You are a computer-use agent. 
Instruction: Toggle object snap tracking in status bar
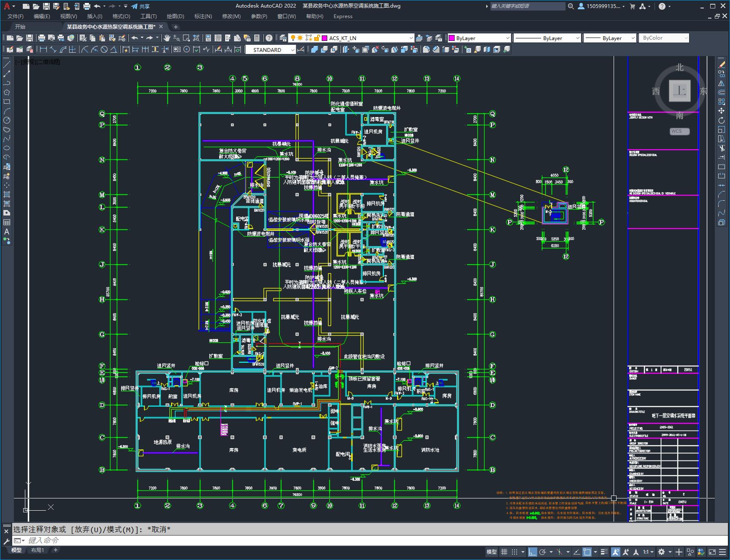[x=576, y=552]
